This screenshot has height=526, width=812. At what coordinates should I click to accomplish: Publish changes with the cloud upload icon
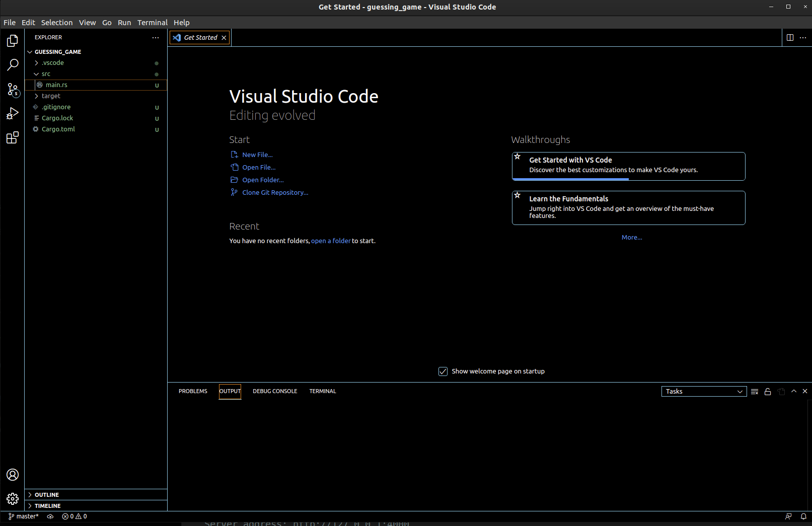point(50,516)
